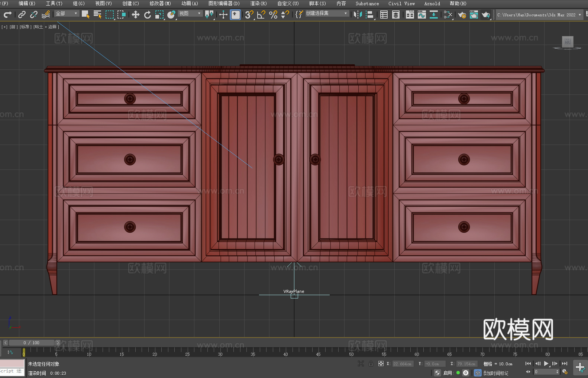This screenshot has width=588, height=378.
Task: Toggle Isolate Selection icon
Action: point(361,364)
